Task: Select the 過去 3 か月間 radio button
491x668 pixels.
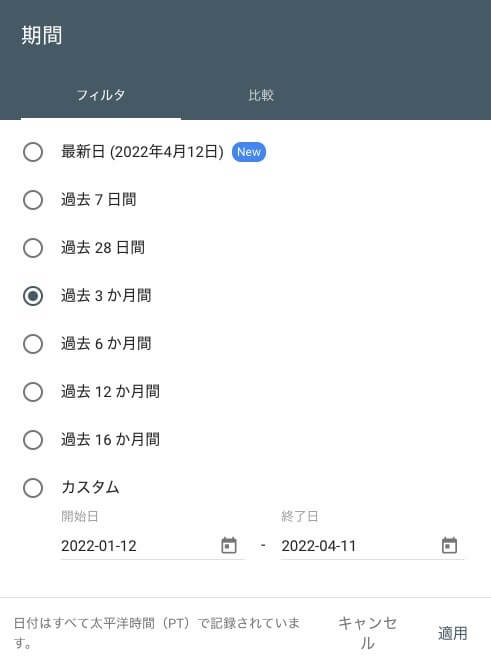Action: (33, 296)
